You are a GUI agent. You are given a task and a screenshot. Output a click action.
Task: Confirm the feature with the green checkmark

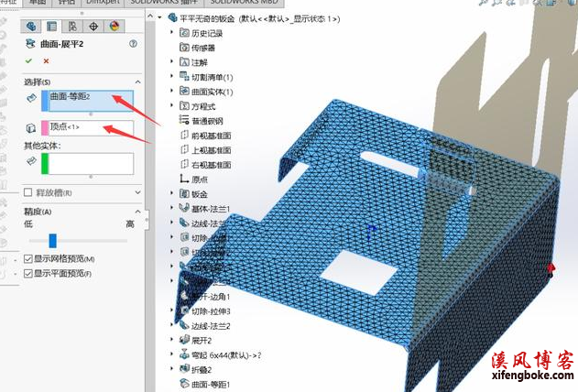pyautogui.click(x=28, y=60)
